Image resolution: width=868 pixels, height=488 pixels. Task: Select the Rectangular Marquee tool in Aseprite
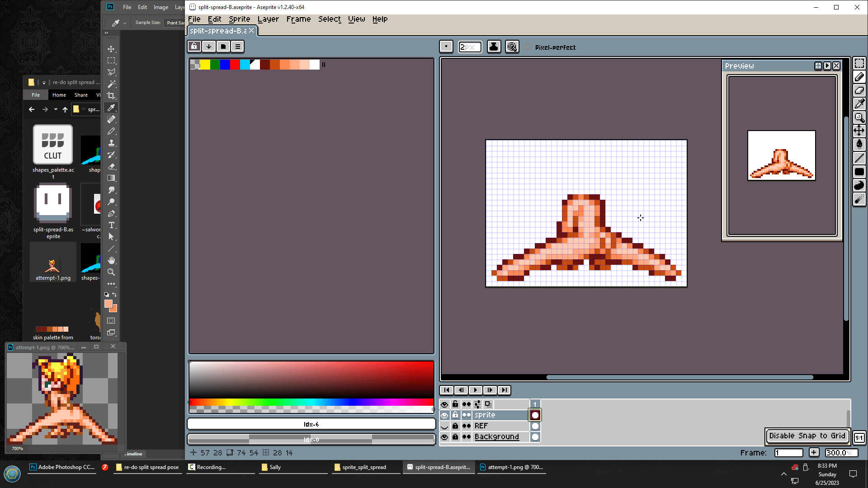859,64
